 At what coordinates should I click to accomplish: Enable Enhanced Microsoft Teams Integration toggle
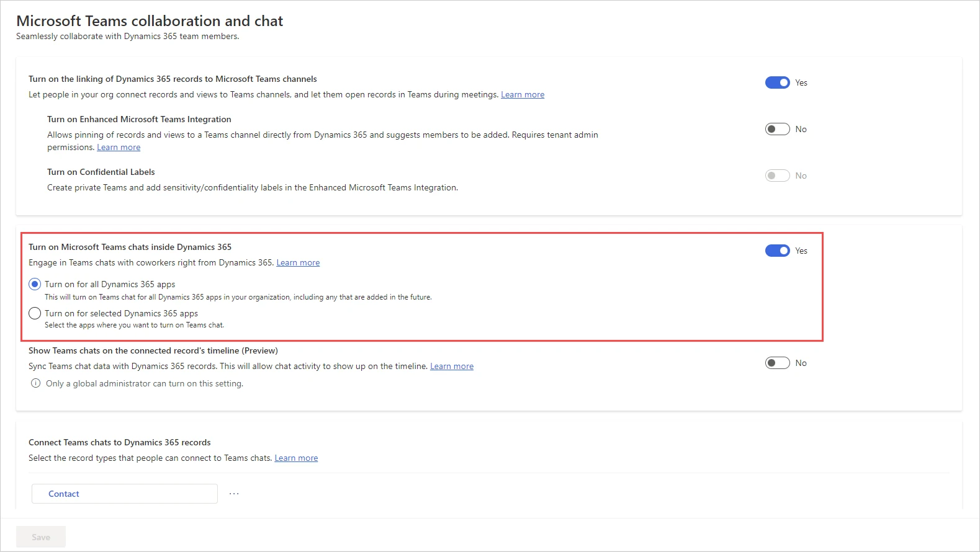pos(777,129)
